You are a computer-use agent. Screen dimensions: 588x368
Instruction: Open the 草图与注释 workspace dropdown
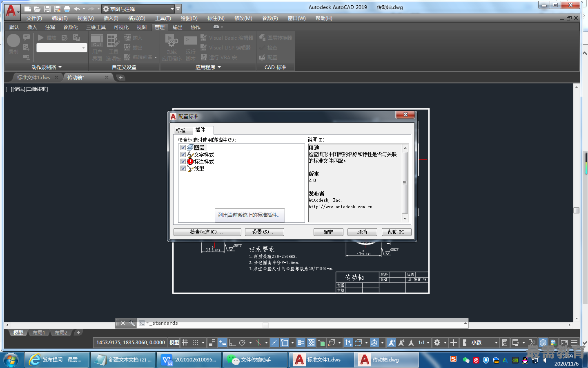[x=138, y=9]
